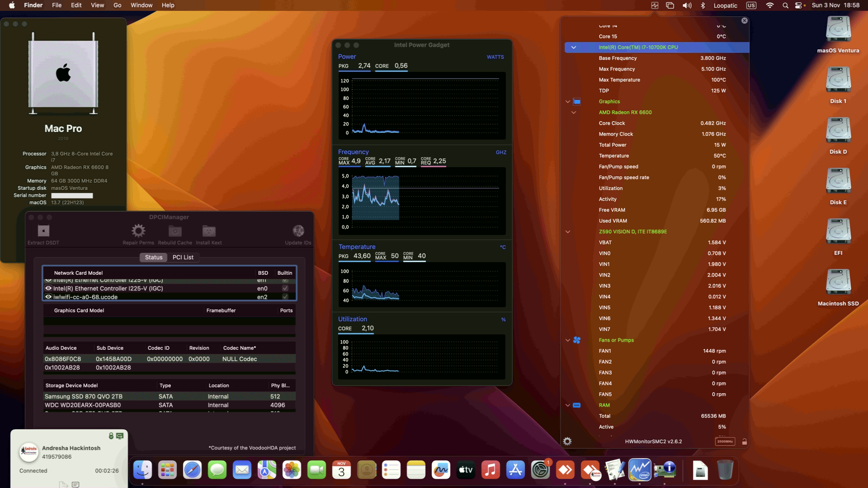Toggle visibility of iwlwifi-cc-a0-68.ucode entry
868x488 pixels.
48,297
